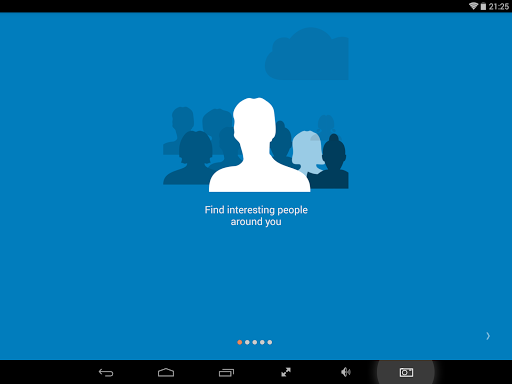Image resolution: width=512 pixels, height=384 pixels.
Task: Click the Wi-Fi signal status icon
Action: tap(473, 6)
